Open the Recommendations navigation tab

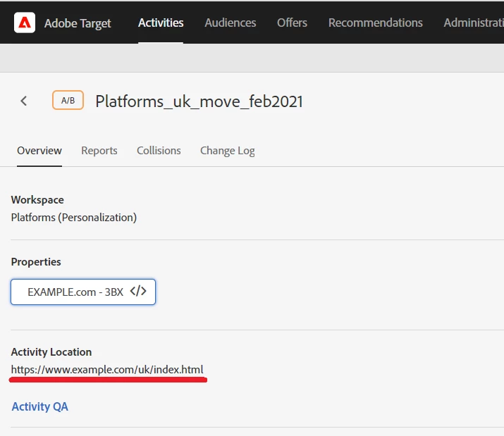(376, 23)
